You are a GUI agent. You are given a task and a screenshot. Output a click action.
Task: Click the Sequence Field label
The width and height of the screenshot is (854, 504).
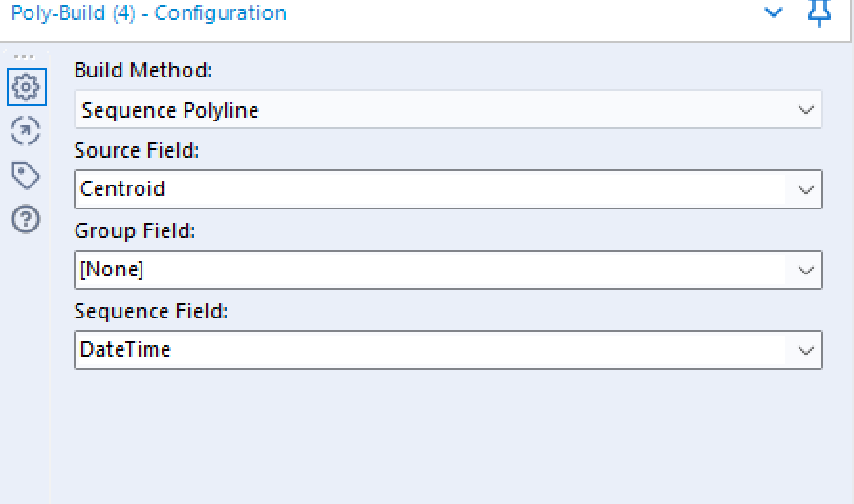click(151, 312)
